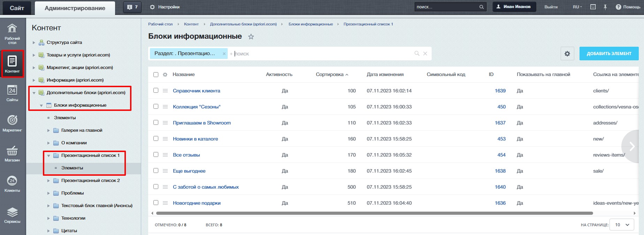Image resolution: width=644 pixels, height=235 pixels.
Task: Open the Новогодние подарки element link
Action: coord(197,203)
